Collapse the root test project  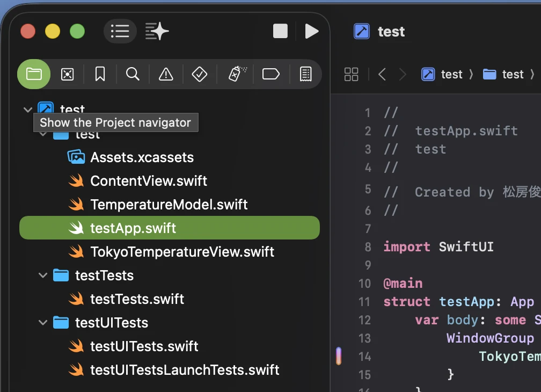28,110
